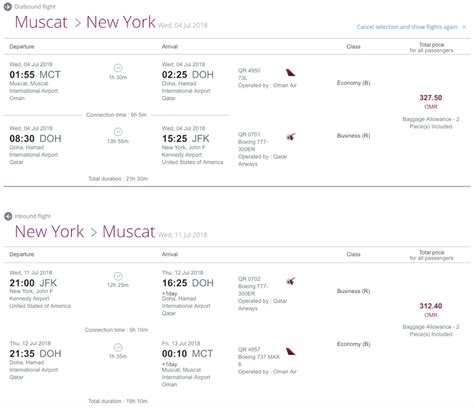Click Qatar Airways oryx logo beside QR 0701

291,137
